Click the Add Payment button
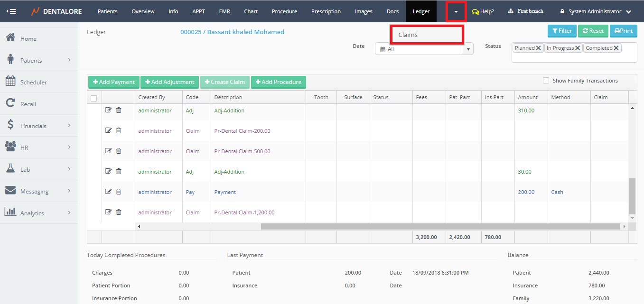This screenshot has width=644, height=304. (x=114, y=82)
